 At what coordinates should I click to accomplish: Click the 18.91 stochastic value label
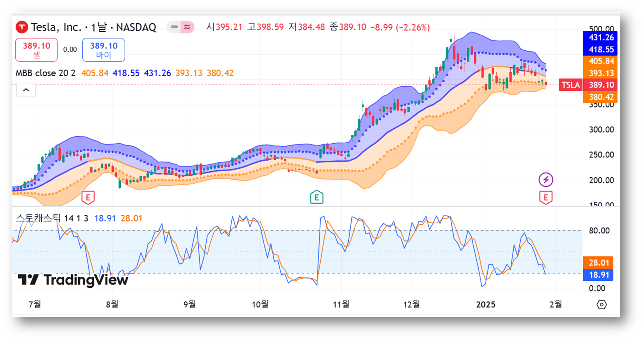click(598, 275)
